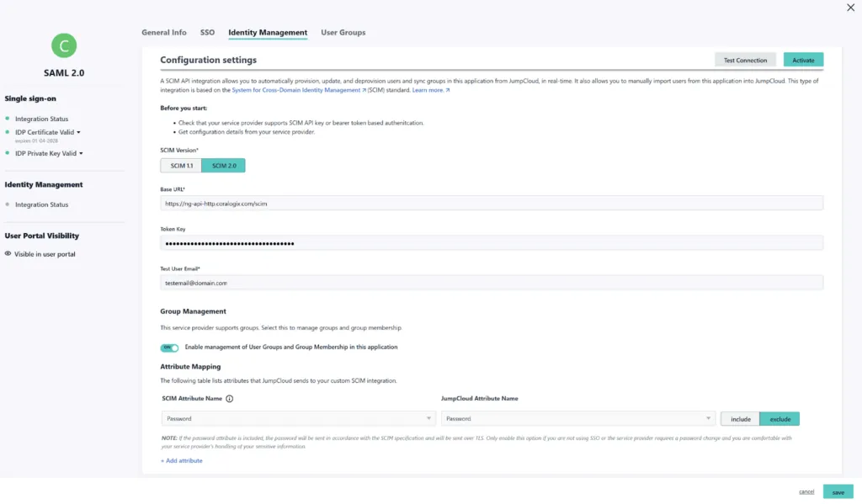The width and height of the screenshot is (862, 504).
Task: Click the Configuration settings heading
Action: (209, 60)
